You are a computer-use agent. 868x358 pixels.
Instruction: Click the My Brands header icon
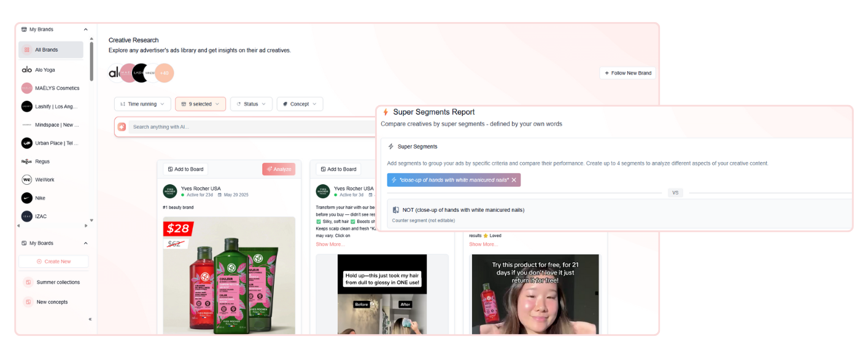(x=24, y=29)
